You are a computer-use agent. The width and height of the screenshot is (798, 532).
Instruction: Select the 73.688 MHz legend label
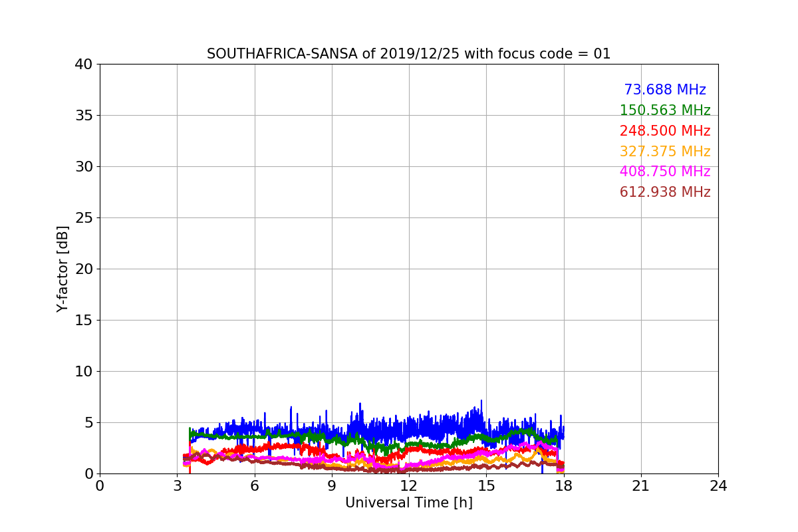pyautogui.click(x=665, y=90)
